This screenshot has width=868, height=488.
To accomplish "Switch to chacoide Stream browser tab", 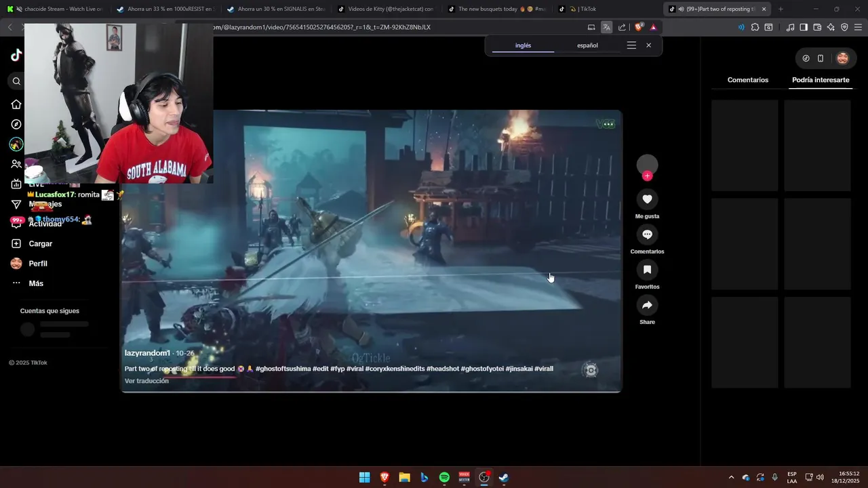I will pyautogui.click(x=55, y=9).
